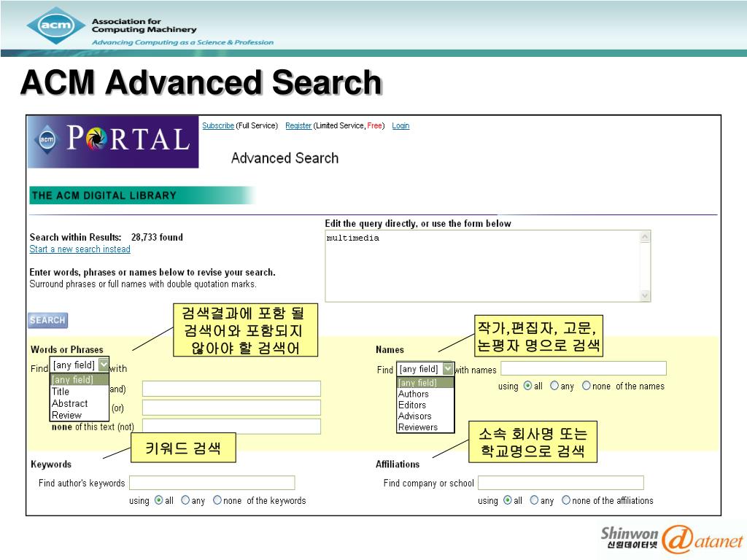Click the 'with names' input field
747x560 pixels.
coord(584,368)
